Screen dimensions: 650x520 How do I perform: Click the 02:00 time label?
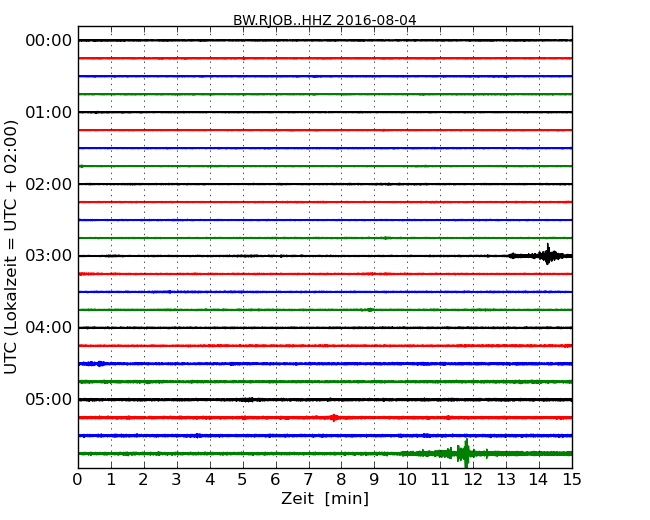tap(49, 184)
